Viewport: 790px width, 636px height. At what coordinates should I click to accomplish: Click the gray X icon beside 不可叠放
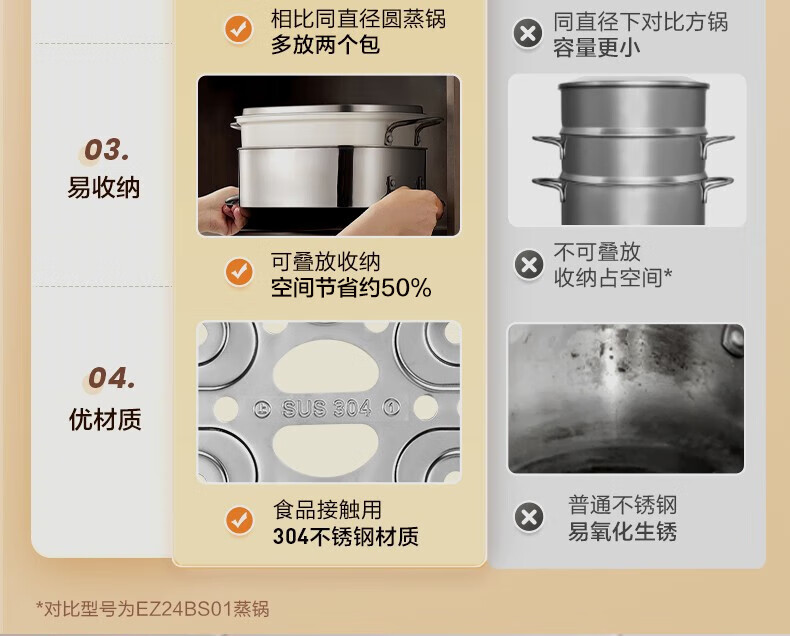coord(529,265)
